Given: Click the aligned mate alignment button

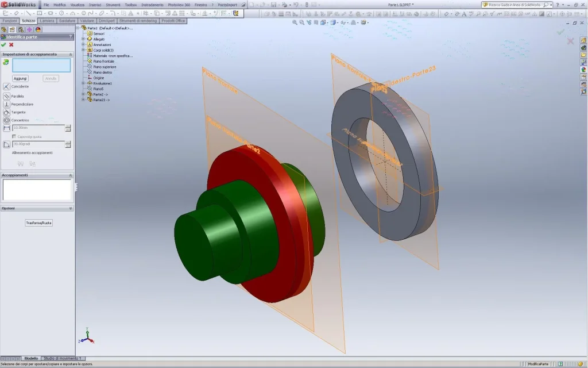Looking at the screenshot, I should point(21,164).
